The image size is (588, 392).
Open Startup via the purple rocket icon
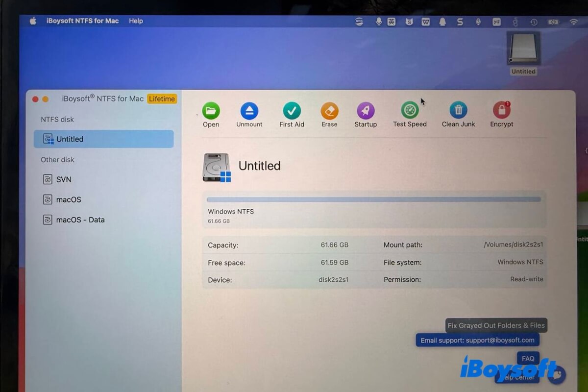click(366, 111)
